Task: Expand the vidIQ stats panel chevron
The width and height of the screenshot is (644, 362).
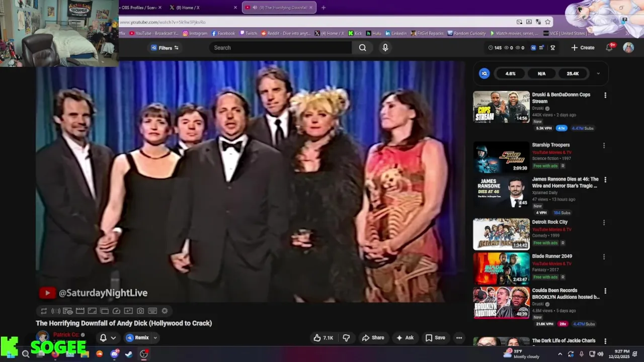Action: click(598, 73)
